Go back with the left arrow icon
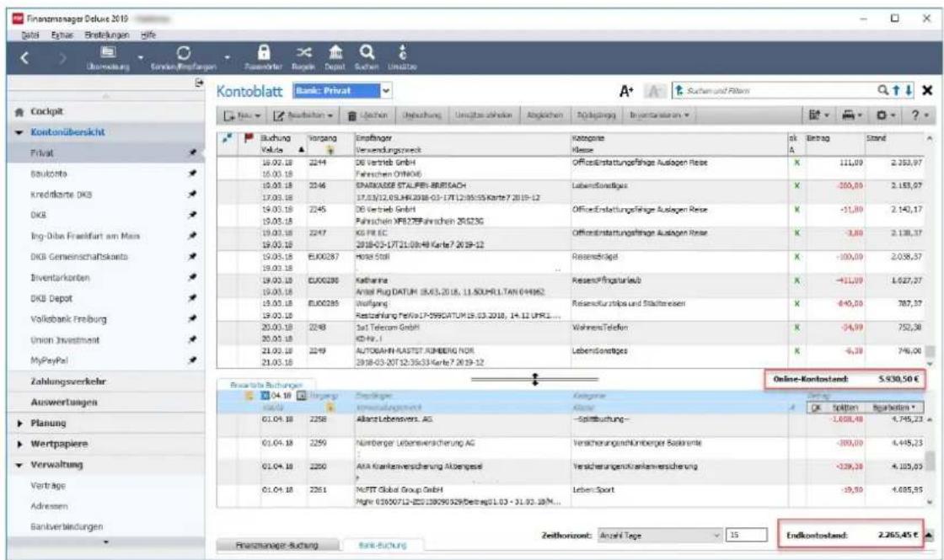 pyautogui.click(x=24, y=58)
